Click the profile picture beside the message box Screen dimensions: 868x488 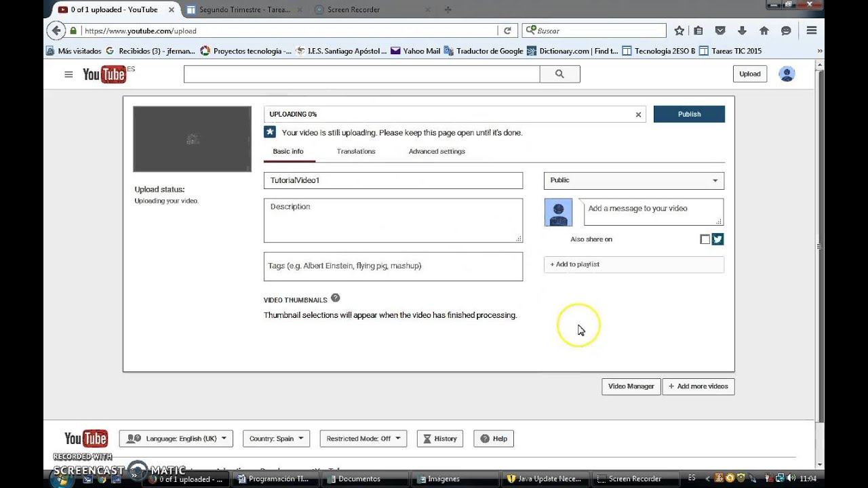click(x=559, y=212)
